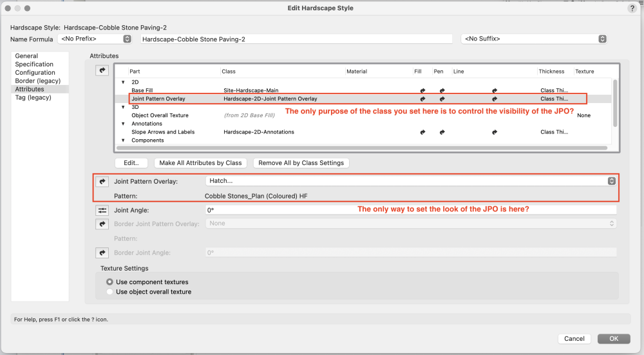The height and width of the screenshot is (355, 644).
Task: Click the arrow icon next to Border Joint Pattern Overlay
Action: point(102,224)
